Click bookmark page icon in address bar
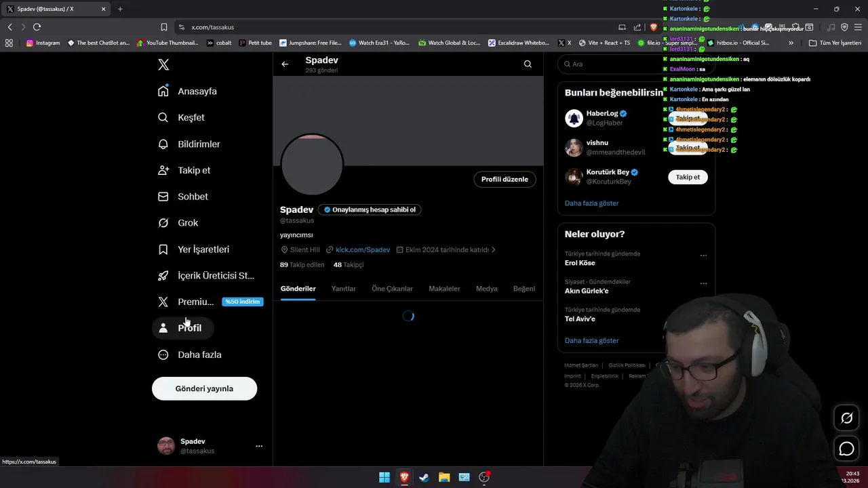Image resolution: width=868 pixels, height=488 pixels. [163, 27]
